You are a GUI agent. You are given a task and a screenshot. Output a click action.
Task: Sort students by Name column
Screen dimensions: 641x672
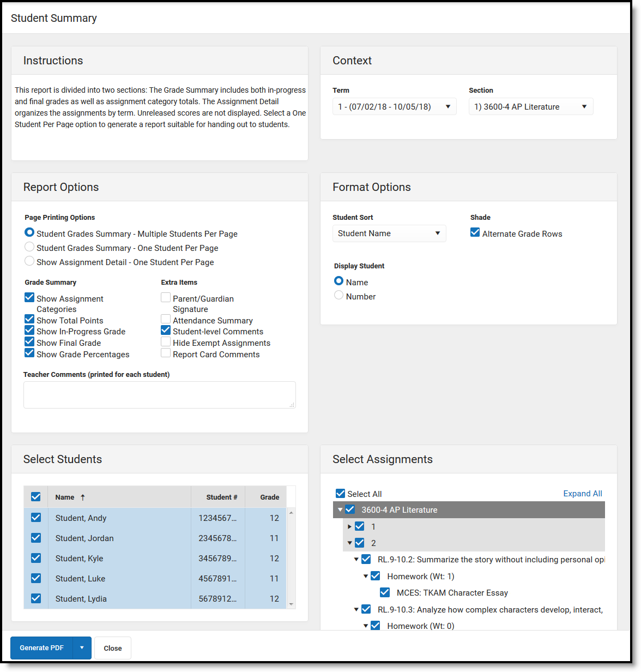pyautogui.click(x=119, y=497)
